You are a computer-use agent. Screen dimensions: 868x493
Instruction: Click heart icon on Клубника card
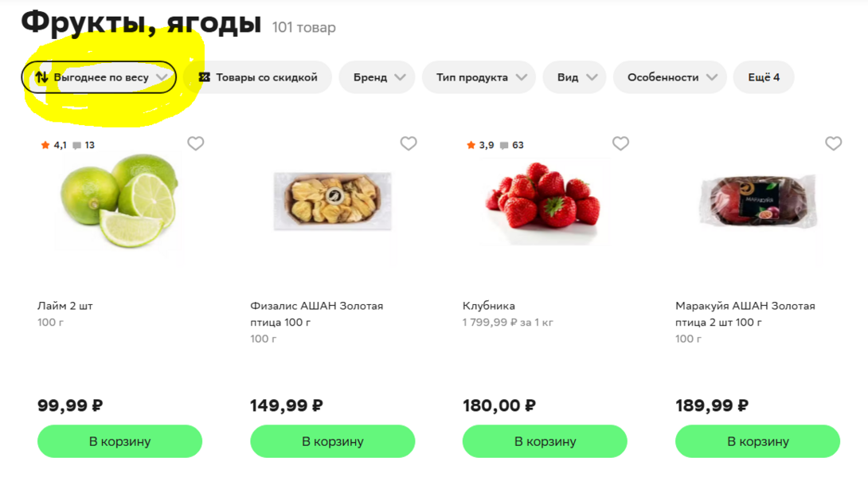coord(620,143)
